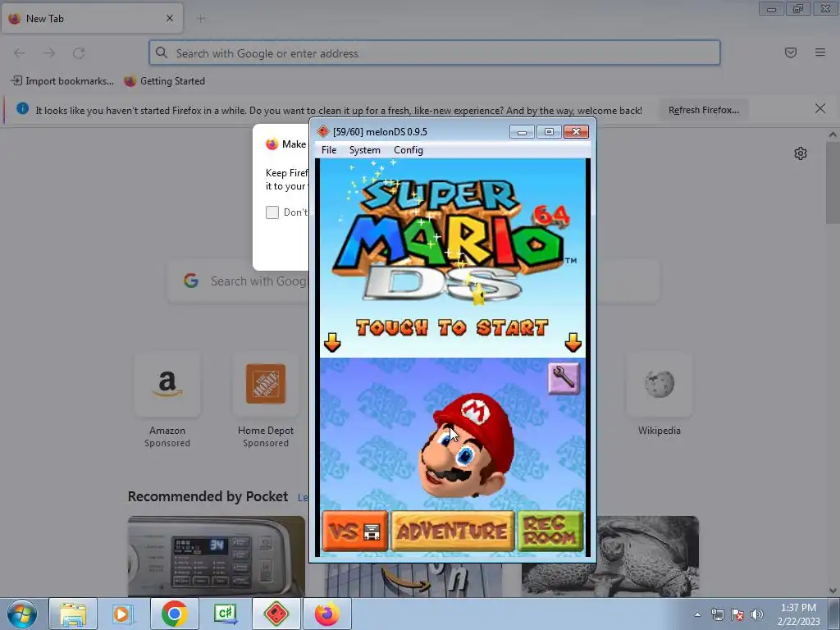Open the System menu in melonDS

[364, 150]
